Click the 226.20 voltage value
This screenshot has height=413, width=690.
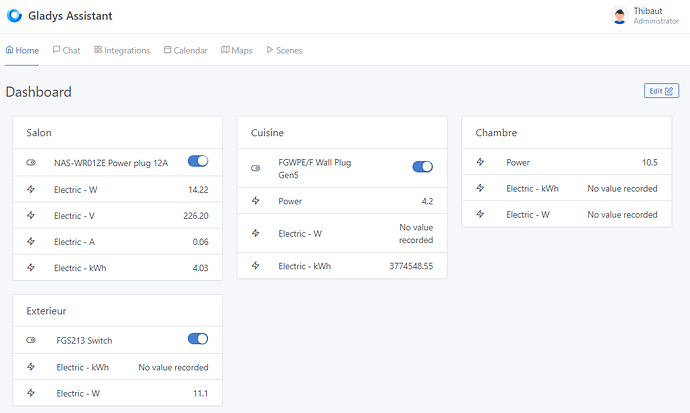(x=196, y=216)
